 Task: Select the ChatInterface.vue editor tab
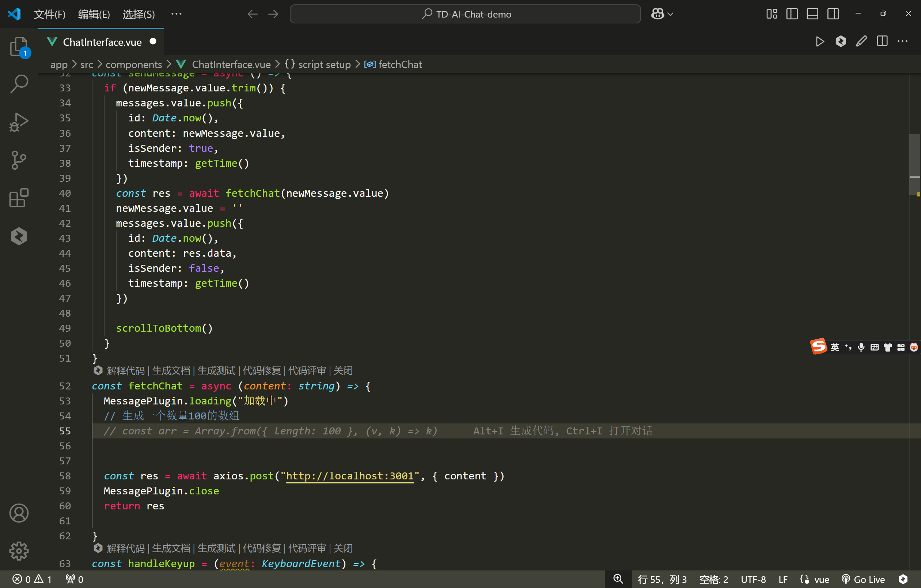click(102, 42)
